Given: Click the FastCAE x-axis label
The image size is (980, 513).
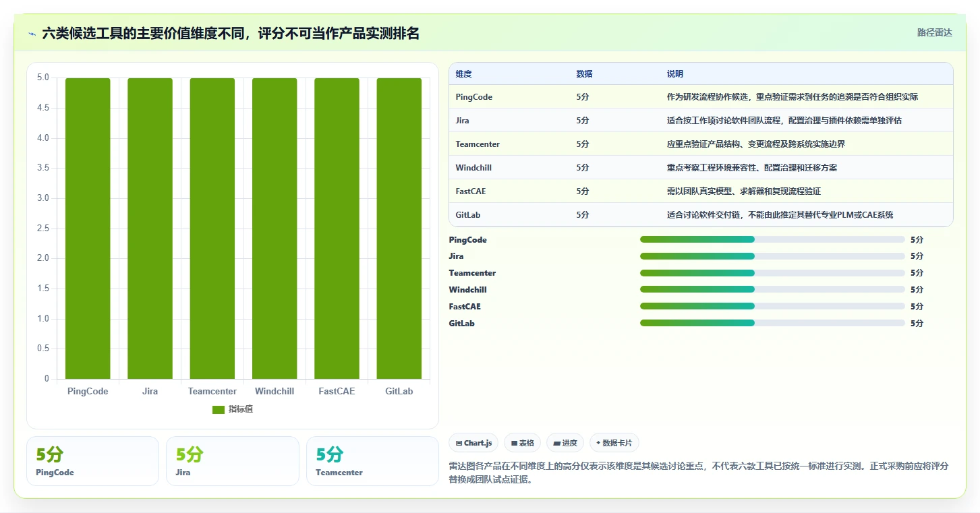Looking at the screenshot, I should pyautogui.click(x=337, y=391).
